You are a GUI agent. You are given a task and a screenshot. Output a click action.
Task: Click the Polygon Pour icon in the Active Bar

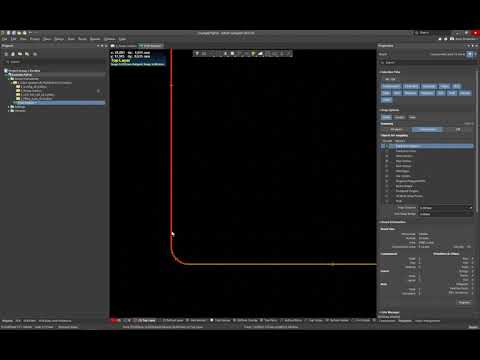(x=260, y=53)
